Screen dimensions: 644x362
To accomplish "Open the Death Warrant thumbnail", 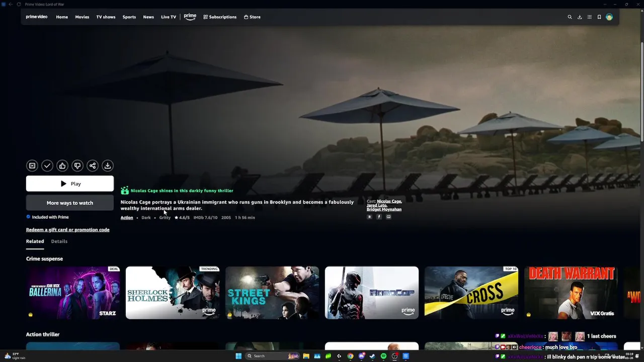I will pyautogui.click(x=571, y=293).
